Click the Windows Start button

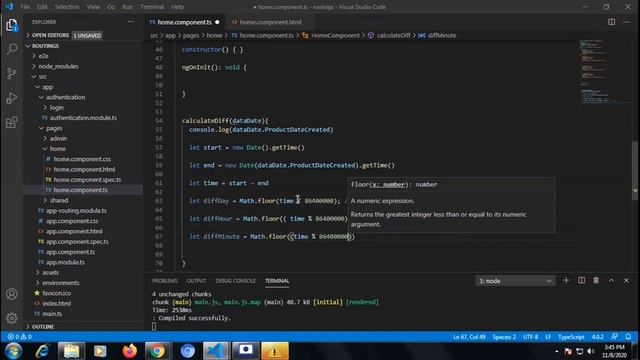click(x=13, y=351)
